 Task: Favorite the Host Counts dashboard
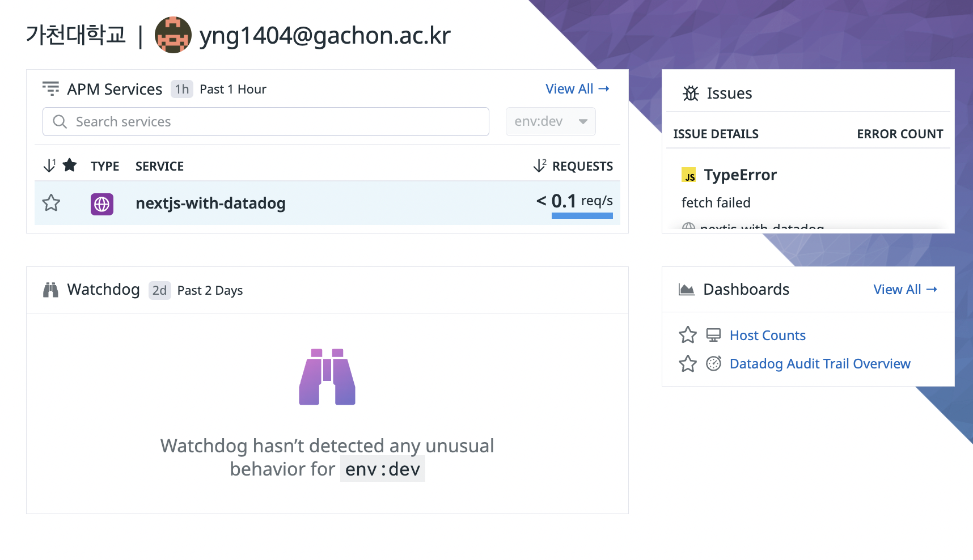(688, 335)
